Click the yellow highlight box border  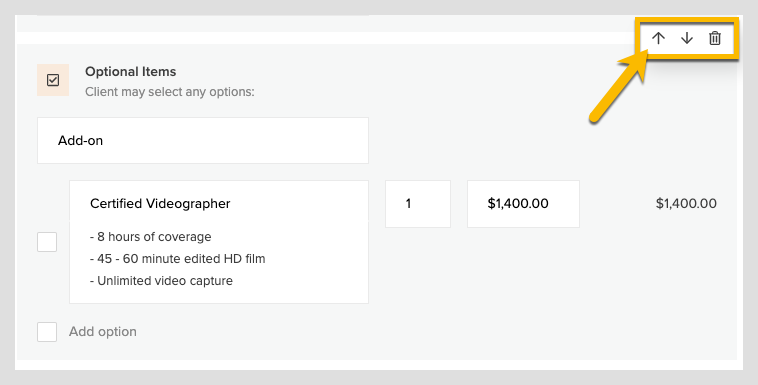point(687,19)
